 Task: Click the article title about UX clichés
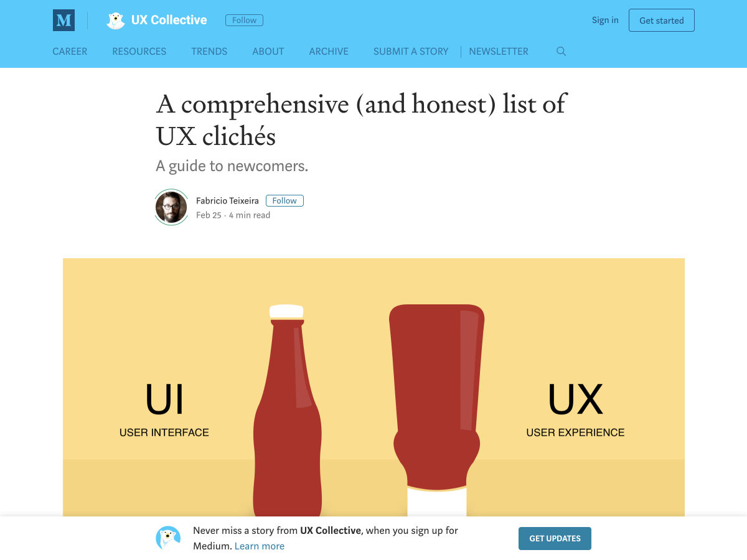click(x=361, y=119)
